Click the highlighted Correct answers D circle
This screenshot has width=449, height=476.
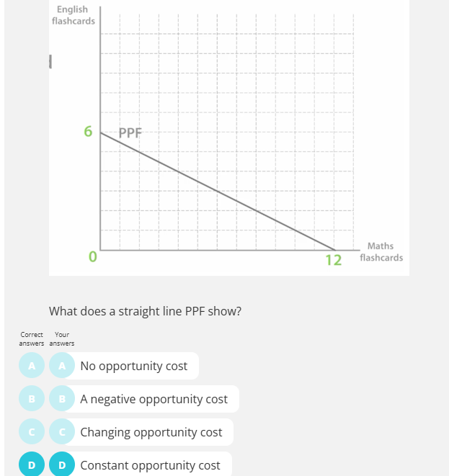coord(31,465)
